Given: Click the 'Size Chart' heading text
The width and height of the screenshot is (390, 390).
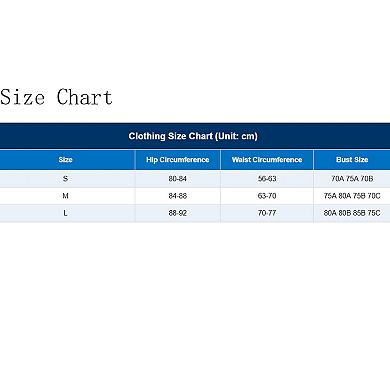Looking at the screenshot, I should pyautogui.click(x=56, y=97).
